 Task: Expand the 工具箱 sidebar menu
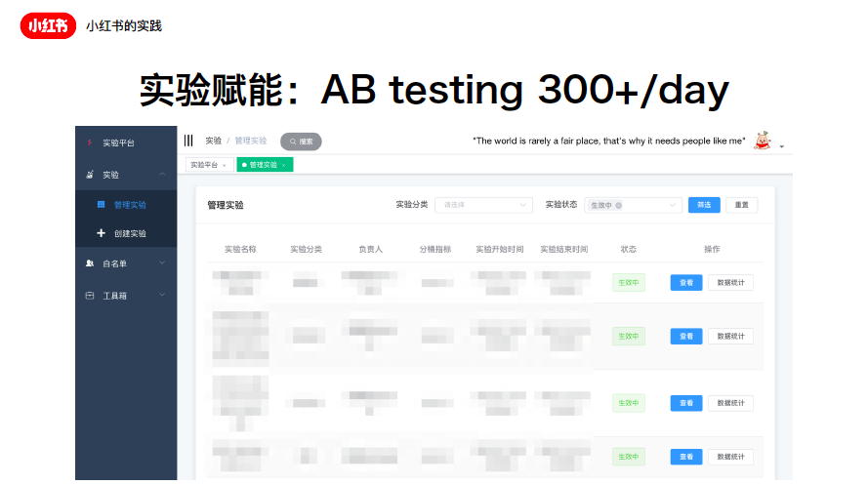pyautogui.click(x=162, y=296)
